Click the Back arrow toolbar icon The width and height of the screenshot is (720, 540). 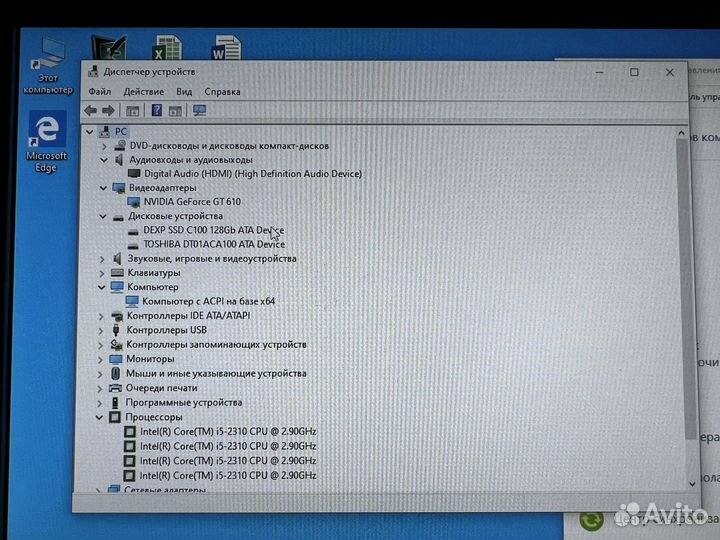coord(90,110)
